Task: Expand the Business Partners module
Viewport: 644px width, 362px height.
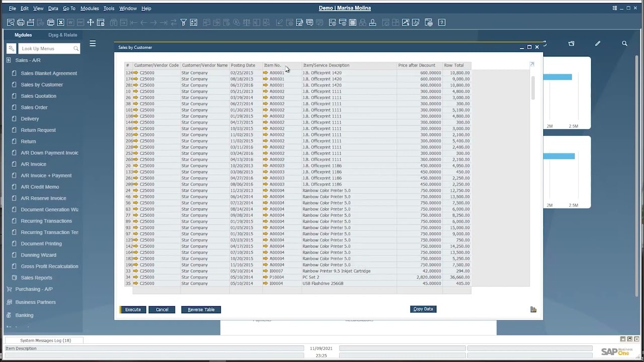Action: [x=35, y=302]
